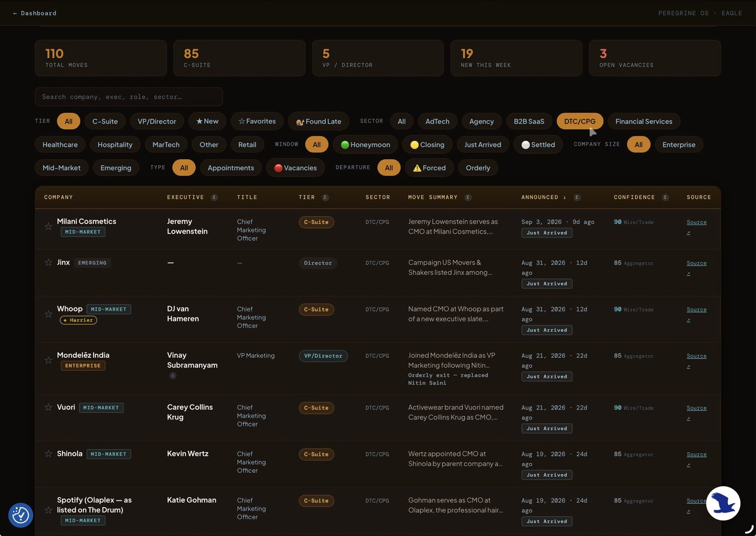This screenshot has width=756, height=536.
Task: Select AdTech sector filter
Action: click(437, 121)
